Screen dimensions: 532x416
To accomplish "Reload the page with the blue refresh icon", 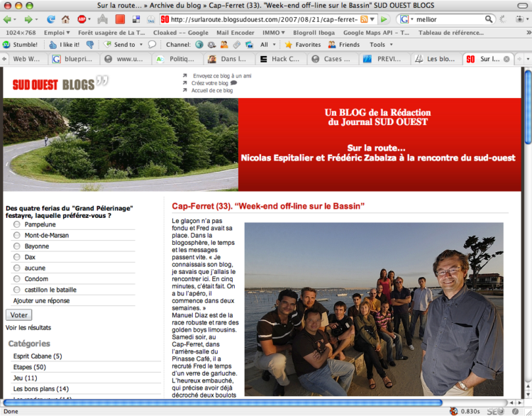I will [x=51, y=19].
